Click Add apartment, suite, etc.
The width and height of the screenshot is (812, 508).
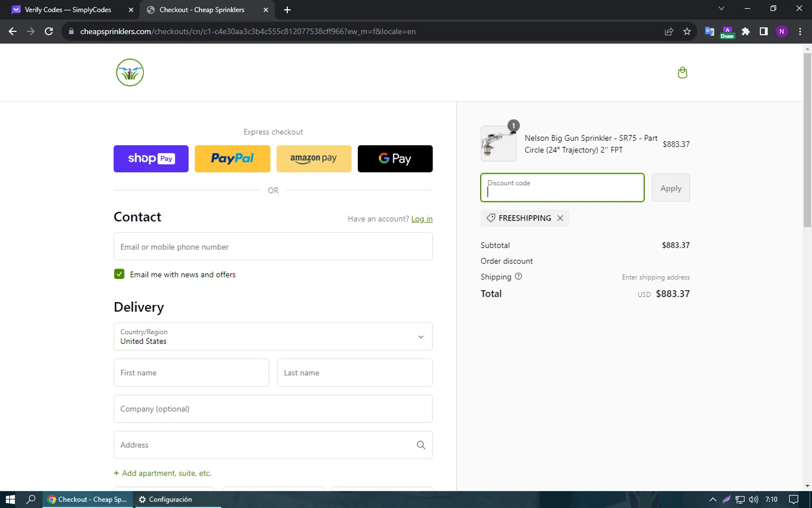162,473
